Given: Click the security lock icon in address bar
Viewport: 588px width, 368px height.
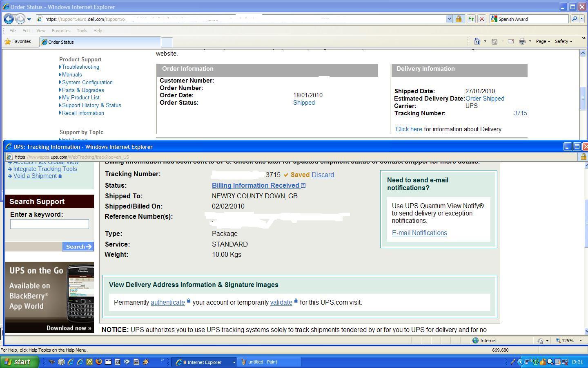Looking at the screenshot, I should pos(459,19).
